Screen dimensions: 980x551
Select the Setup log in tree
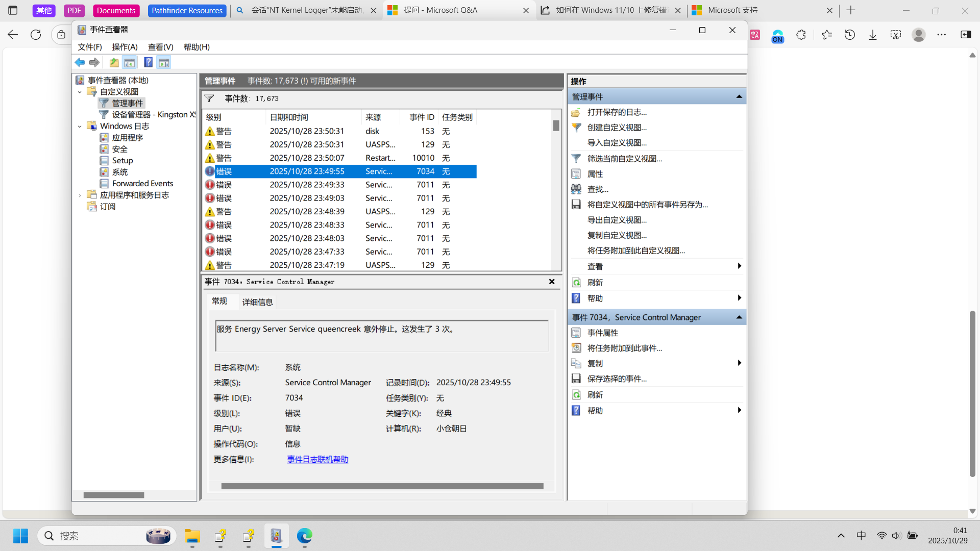[x=122, y=160]
